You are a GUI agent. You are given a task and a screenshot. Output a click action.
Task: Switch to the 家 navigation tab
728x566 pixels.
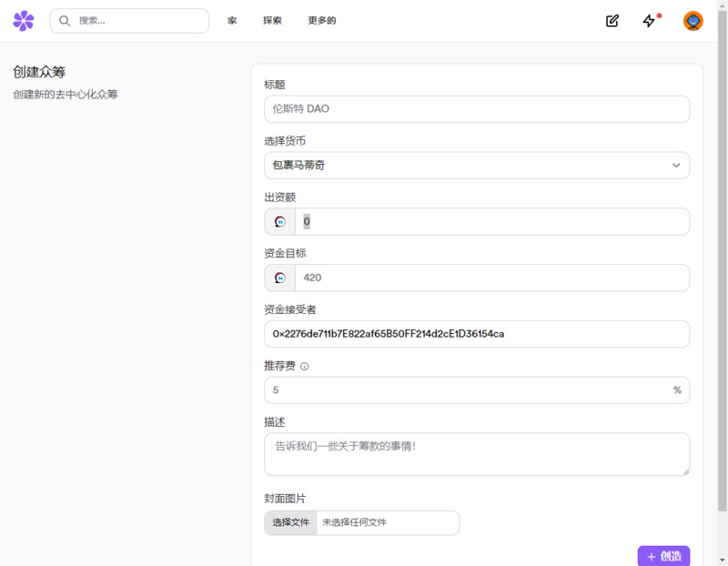tap(232, 20)
